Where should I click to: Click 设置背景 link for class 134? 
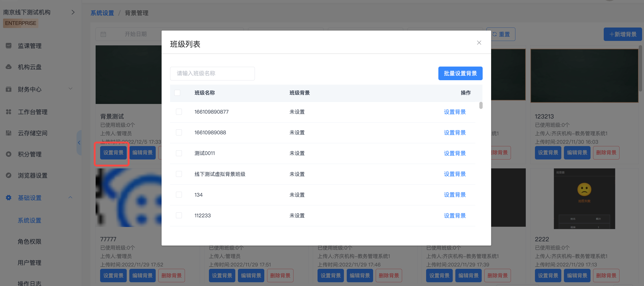pyautogui.click(x=455, y=195)
